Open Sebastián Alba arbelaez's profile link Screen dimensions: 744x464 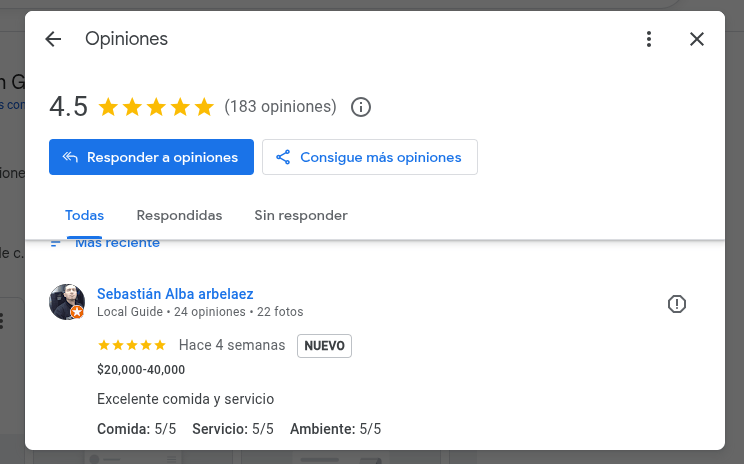pyautogui.click(x=175, y=294)
